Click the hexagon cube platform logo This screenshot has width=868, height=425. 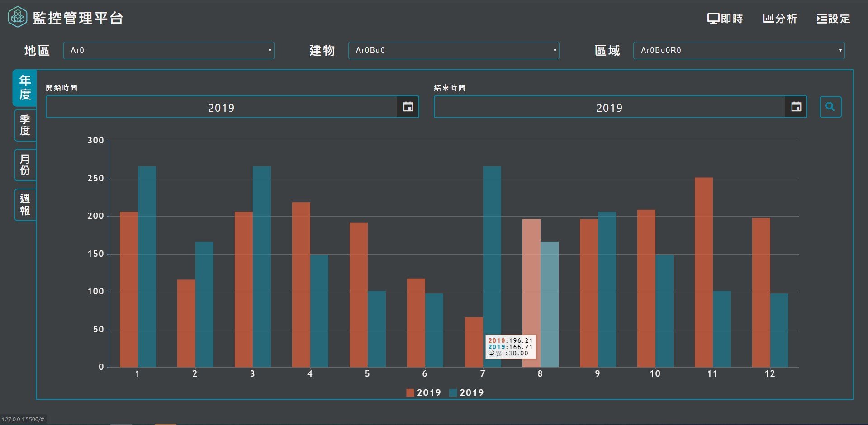(x=18, y=18)
